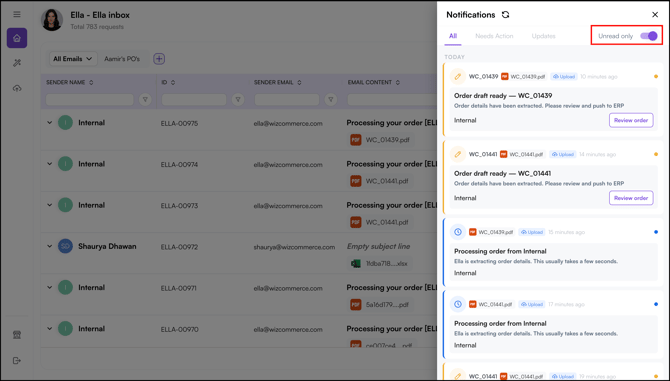
Task: Expand the Shaurya Dhawan row
Action: [50, 246]
